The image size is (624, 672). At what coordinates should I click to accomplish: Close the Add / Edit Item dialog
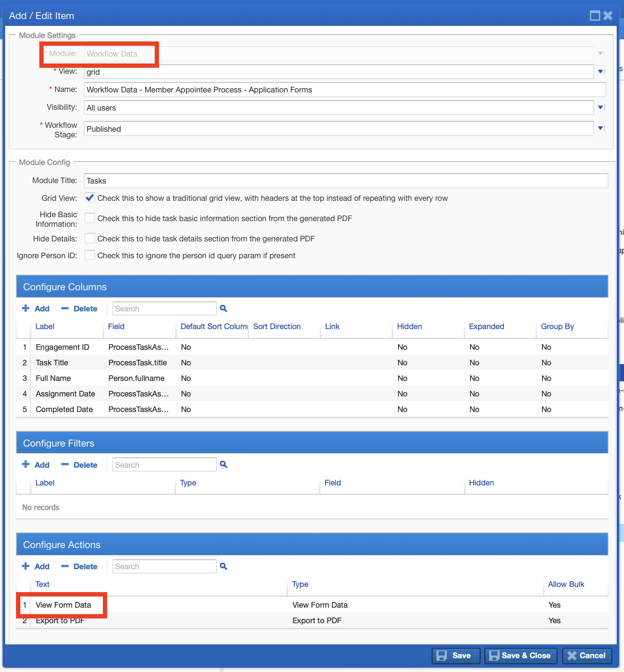click(608, 16)
